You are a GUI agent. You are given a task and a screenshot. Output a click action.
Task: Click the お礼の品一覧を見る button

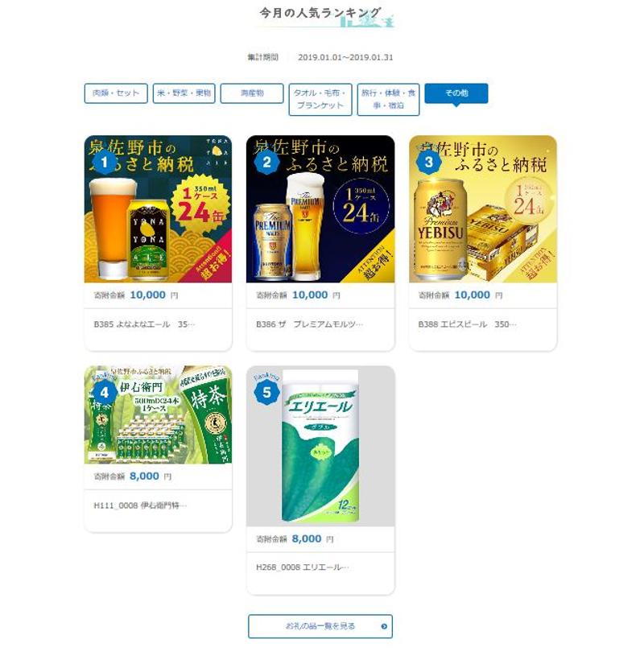(320, 626)
